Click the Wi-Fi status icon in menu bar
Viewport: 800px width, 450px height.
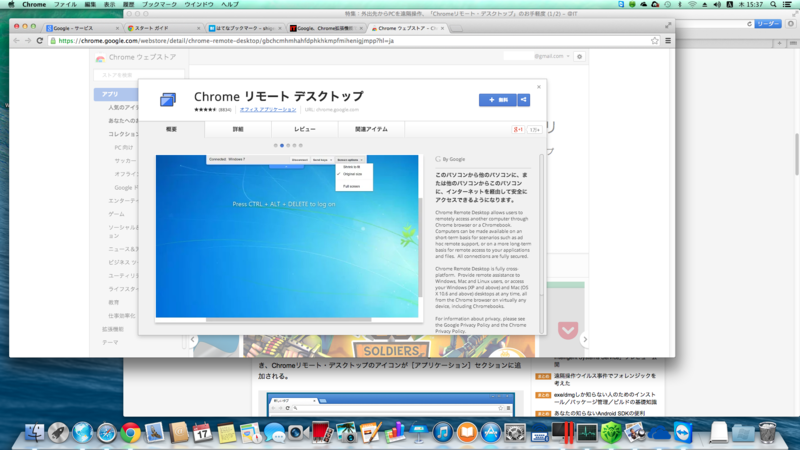tap(692, 4)
